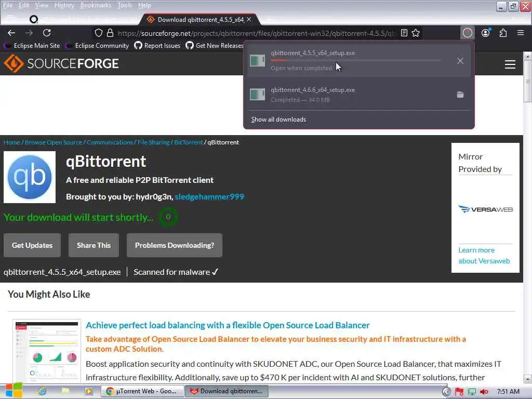Open the Tools menu

point(125,5)
